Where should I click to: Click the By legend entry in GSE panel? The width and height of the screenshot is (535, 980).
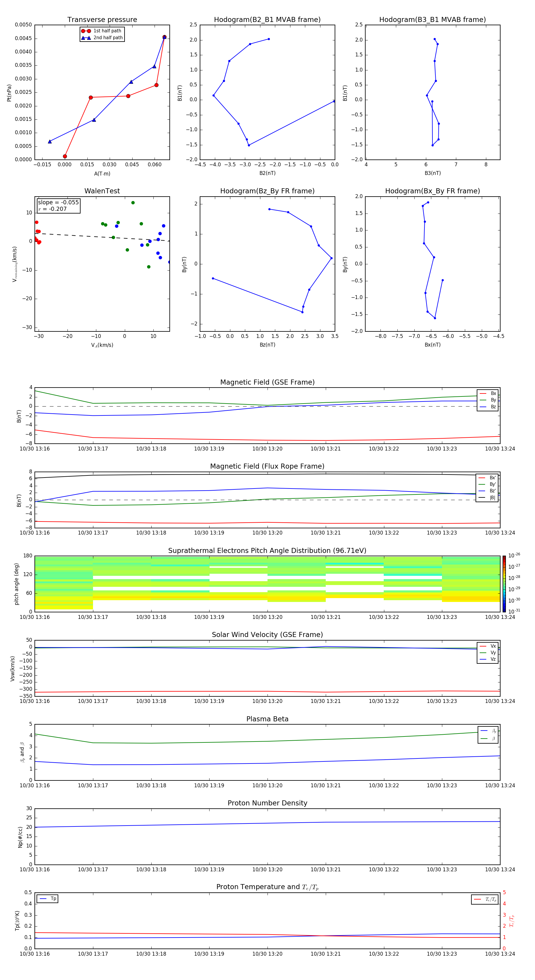[x=488, y=400]
